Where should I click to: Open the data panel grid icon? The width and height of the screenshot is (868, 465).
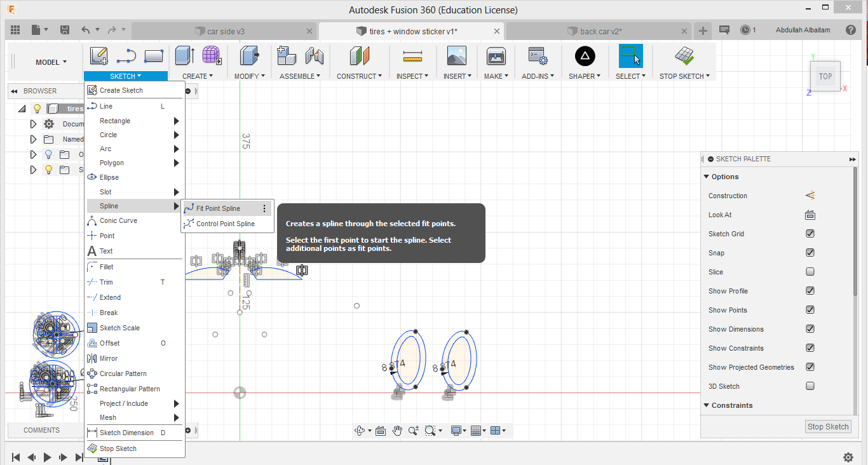pos(15,30)
